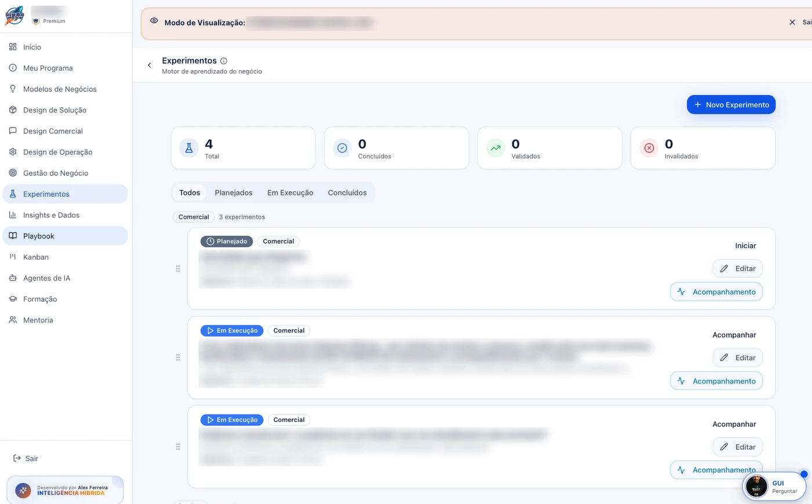Click the Total experiments card
812x504 pixels.
(x=243, y=148)
